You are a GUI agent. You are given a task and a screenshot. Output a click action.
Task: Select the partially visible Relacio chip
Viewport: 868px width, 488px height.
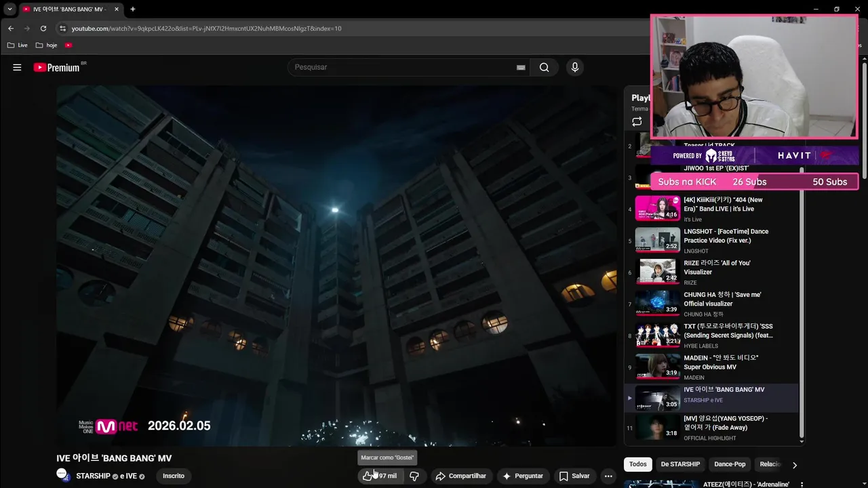click(770, 464)
